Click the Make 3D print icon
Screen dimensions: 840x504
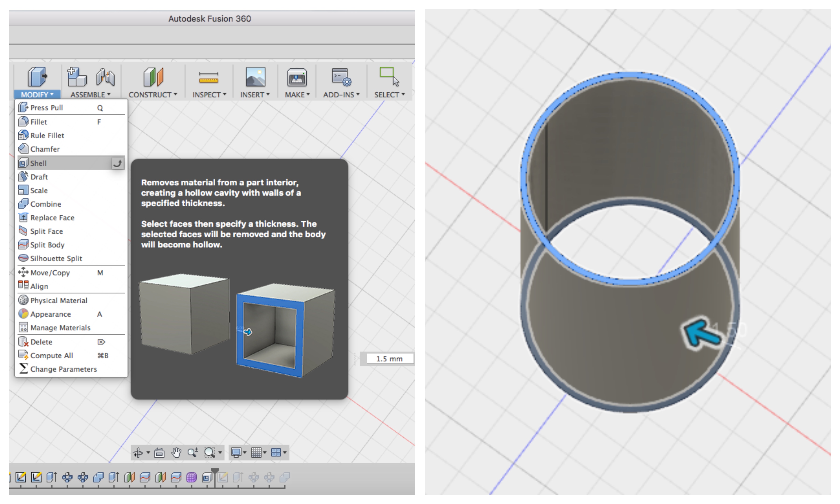click(x=297, y=77)
